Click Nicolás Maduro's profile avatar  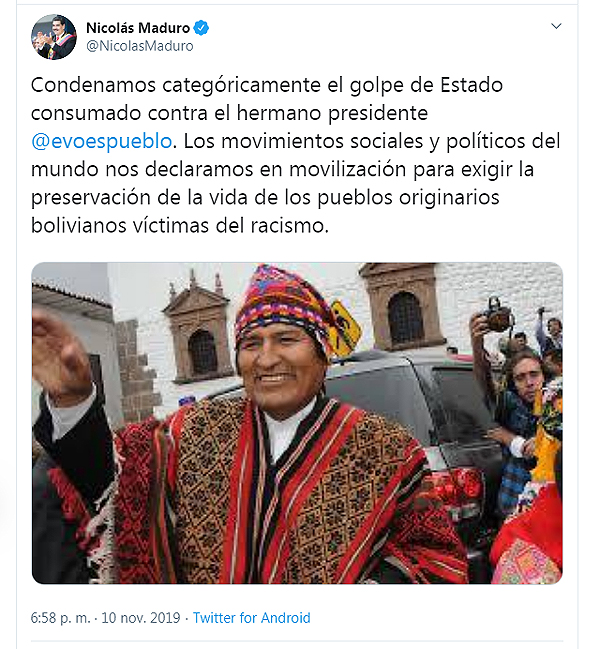pos(54,37)
